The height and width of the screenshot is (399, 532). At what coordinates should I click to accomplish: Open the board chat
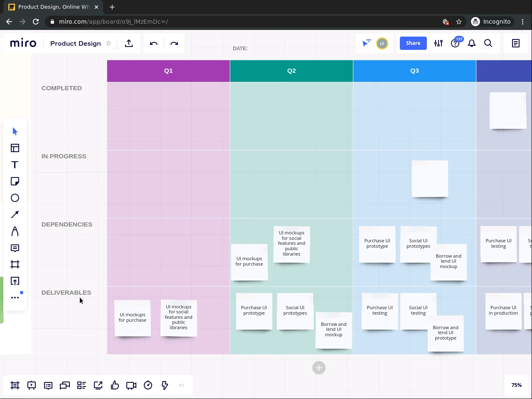pos(65,385)
